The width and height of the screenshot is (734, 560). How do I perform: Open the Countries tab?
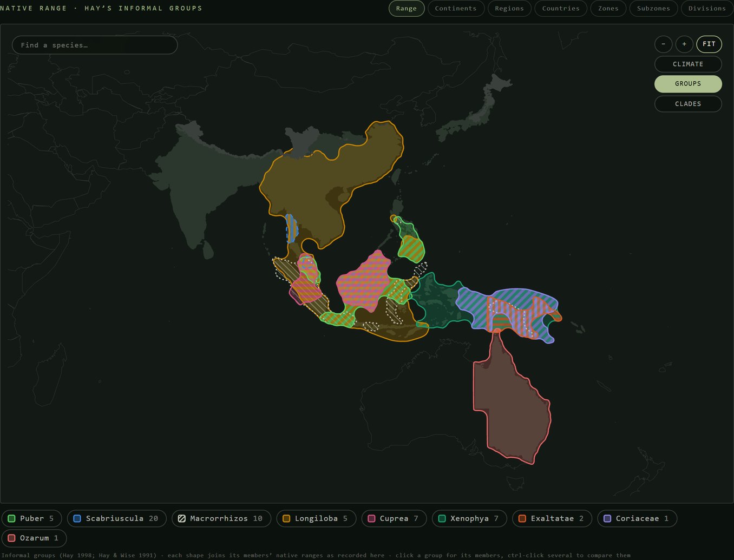[x=561, y=8]
